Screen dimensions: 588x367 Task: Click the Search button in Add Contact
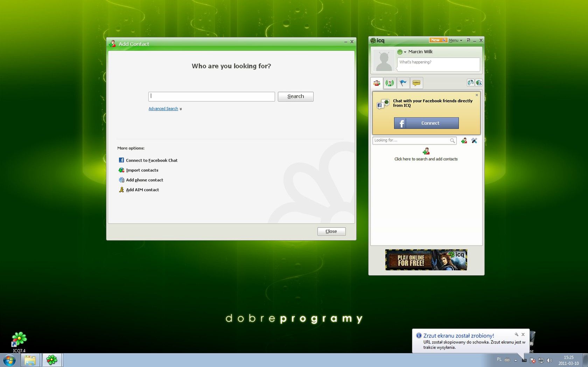(x=296, y=97)
